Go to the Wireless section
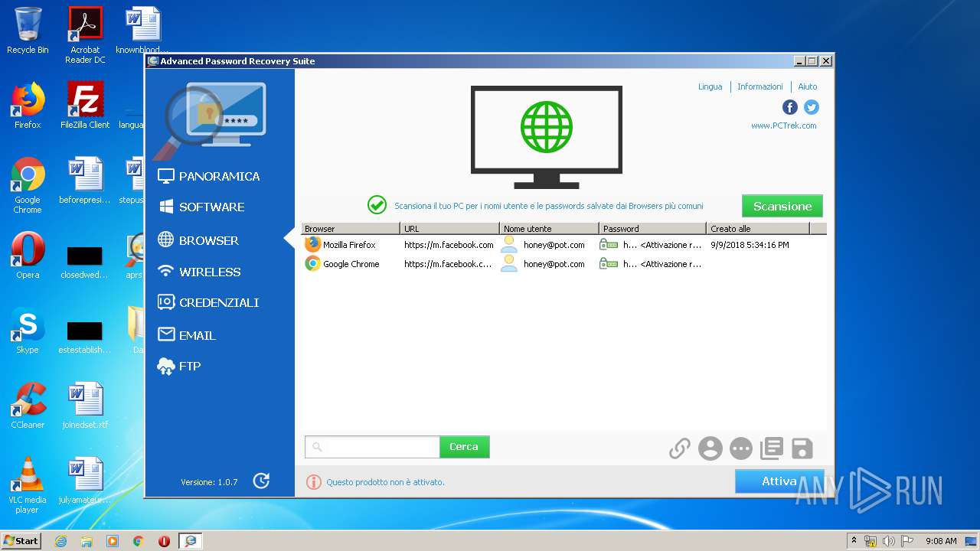The height and width of the screenshot is (551, 980). coord(199,272)
